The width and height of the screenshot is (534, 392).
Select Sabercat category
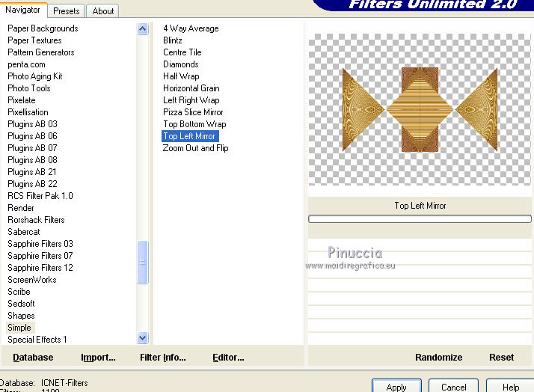(x=24, y=232)
